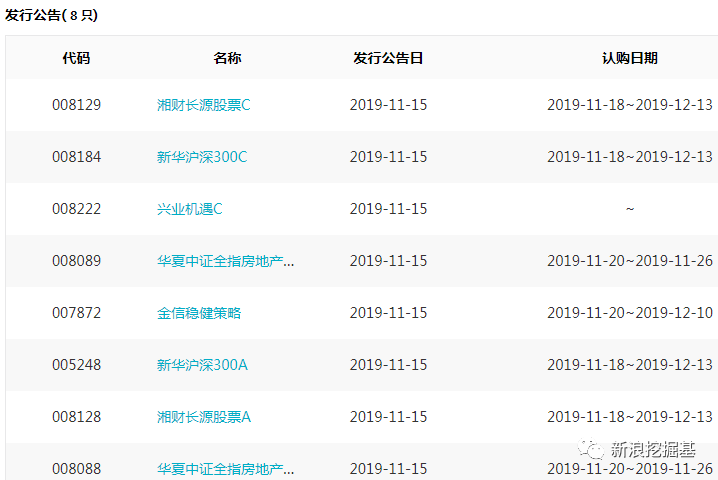Image resolution: width=718 pixels, height=480 pixels.
Task: Select fund code 008128
Action: pyautogui.click(x=76, y=417)
